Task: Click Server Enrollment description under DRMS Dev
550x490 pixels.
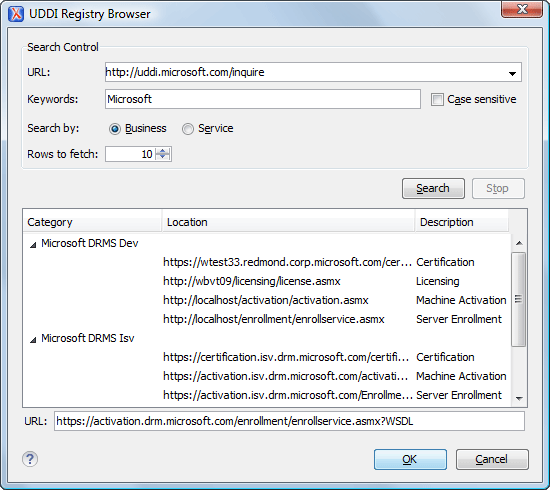Action: [x=459, y=319]
